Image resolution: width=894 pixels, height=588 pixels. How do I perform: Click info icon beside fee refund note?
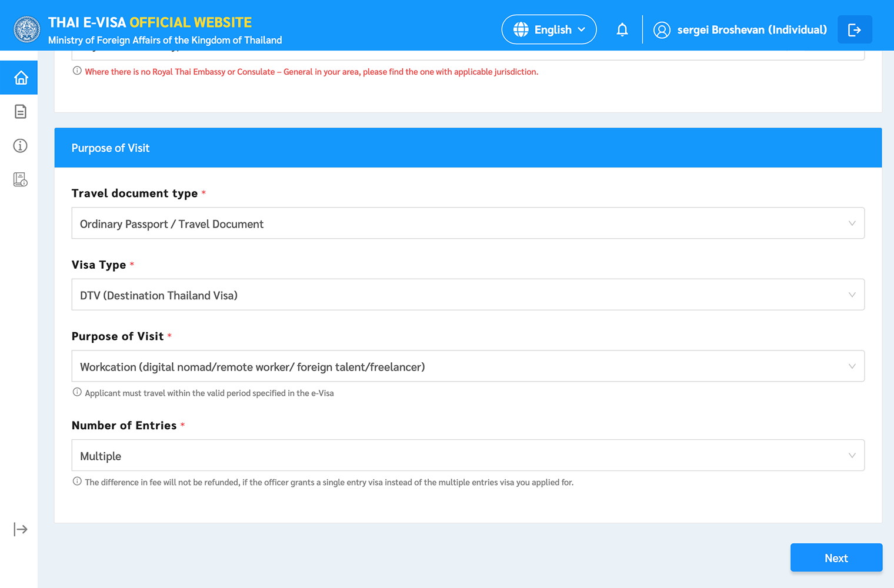pos(77,482)
